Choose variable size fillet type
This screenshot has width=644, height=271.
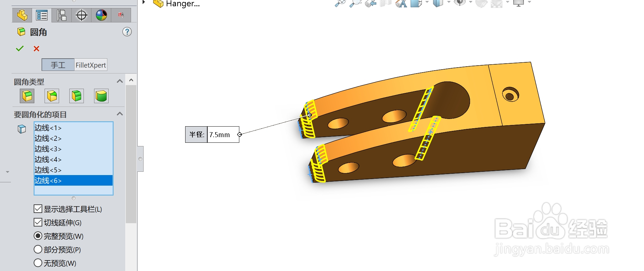click(52, 96)
